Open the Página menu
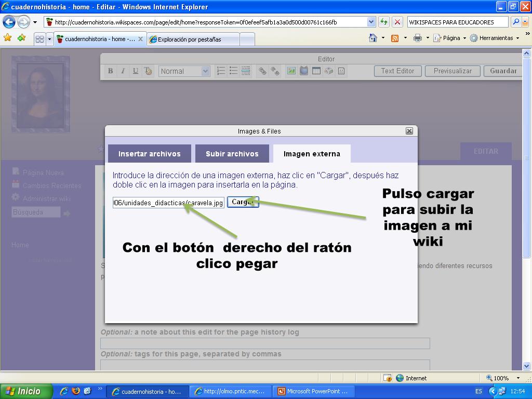Image resolution: width=532 pixels, height=399 pixels. coord(449,38)
